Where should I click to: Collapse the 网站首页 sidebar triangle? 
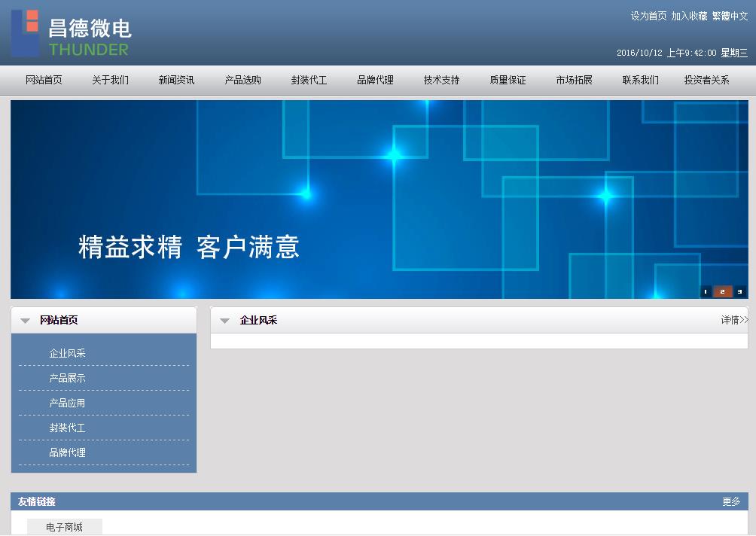(26, 321)
